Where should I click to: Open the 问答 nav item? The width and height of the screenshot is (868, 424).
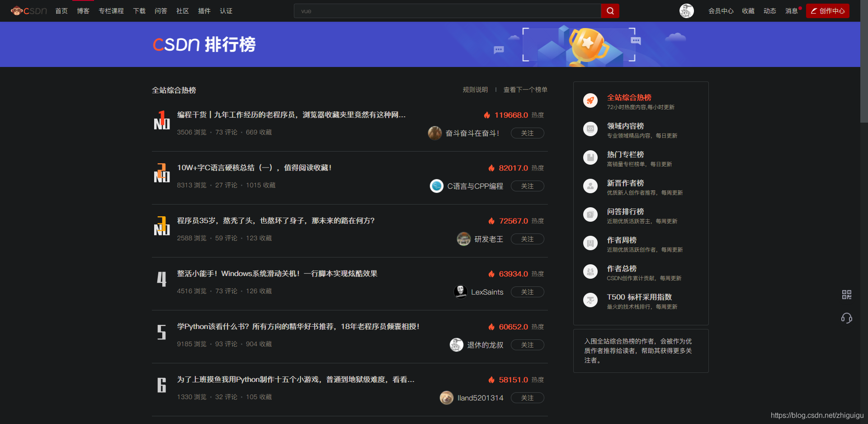pyautogui.click(x=161, y=11)
